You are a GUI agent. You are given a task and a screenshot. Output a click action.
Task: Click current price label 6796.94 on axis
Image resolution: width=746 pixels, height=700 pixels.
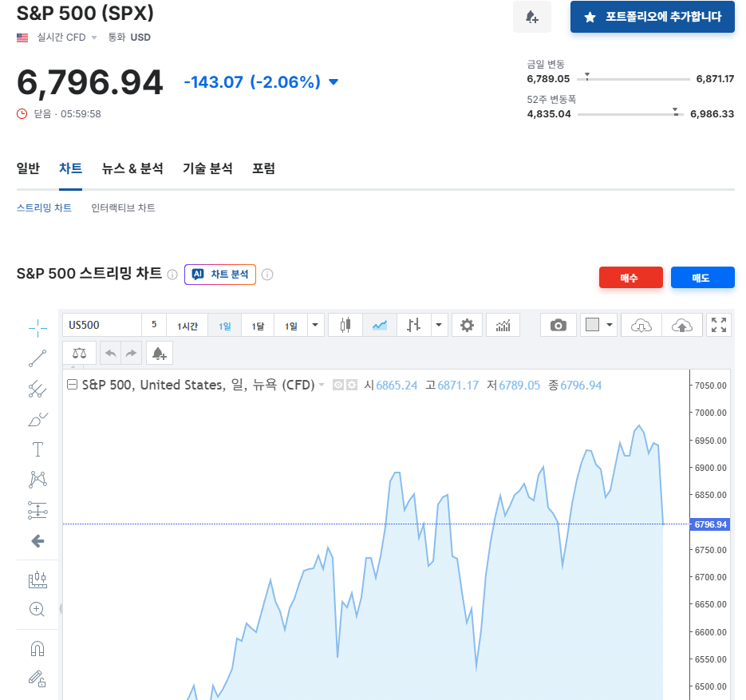pos(710,524)
